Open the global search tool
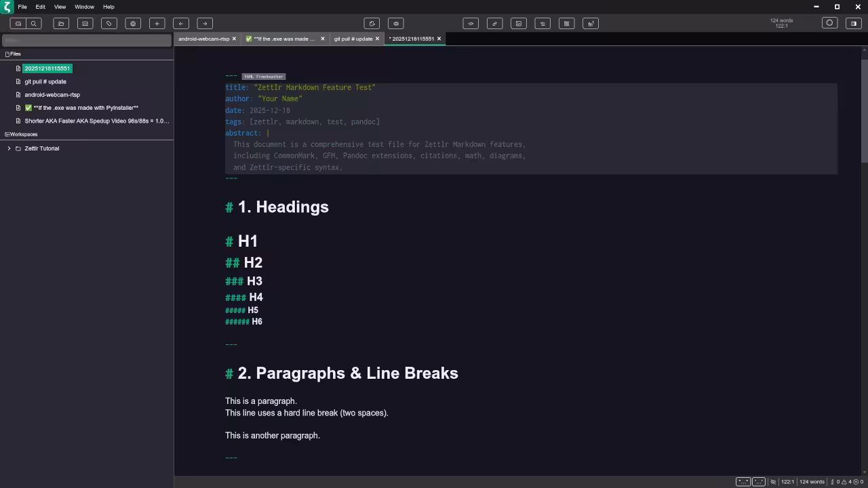Image resolution: width=868 pixels, height=488 pixels. pos(34,23)
